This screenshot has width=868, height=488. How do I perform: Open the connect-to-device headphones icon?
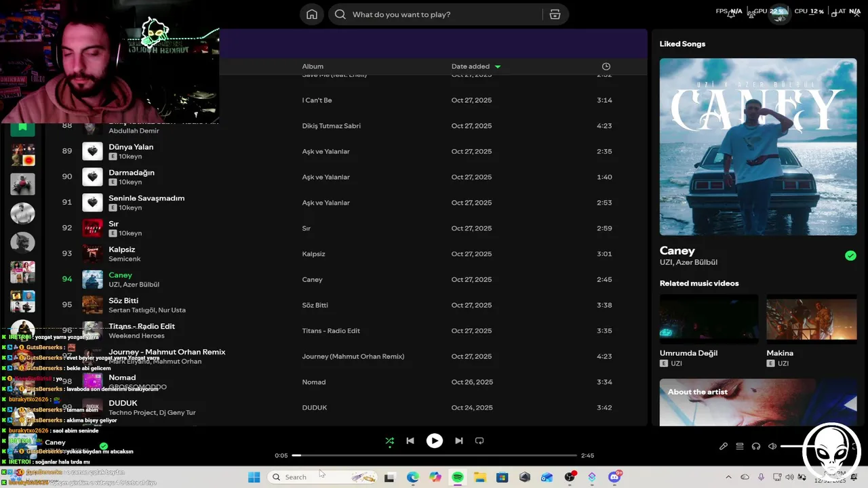tap(756, 446)
